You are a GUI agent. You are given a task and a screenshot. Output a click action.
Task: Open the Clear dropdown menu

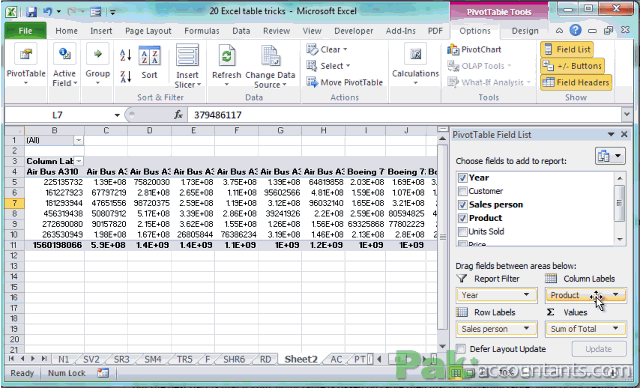(327, 49)
